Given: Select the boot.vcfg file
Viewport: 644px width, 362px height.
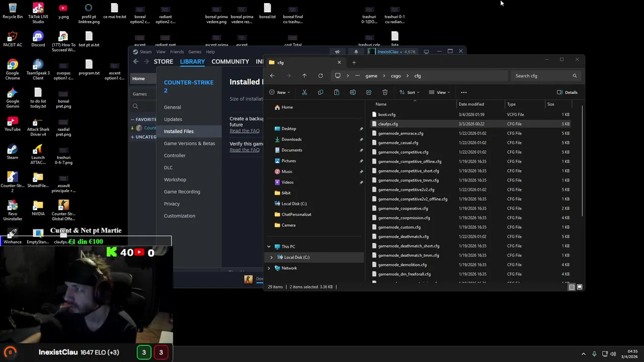Looking at the screenshot, I should [386, 115].
